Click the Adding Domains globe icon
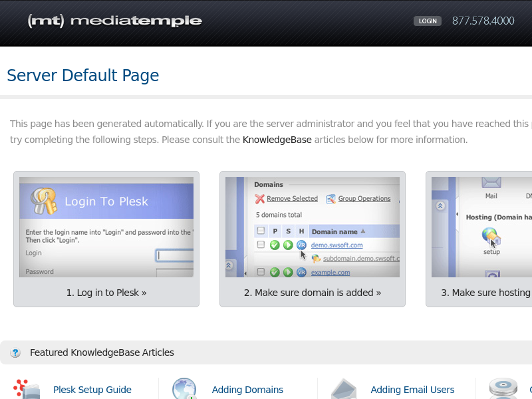The image size is (532, 399). [184, 388]
